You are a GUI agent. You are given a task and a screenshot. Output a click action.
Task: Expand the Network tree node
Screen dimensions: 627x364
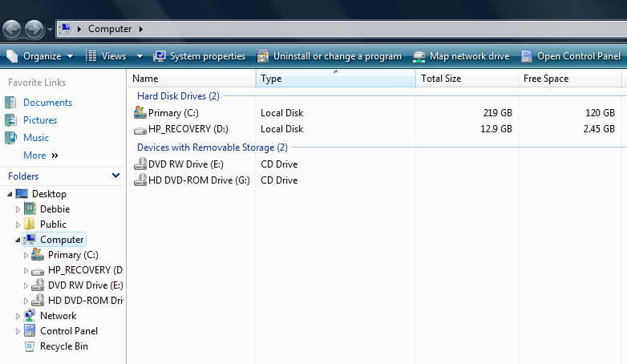pyautogui.click(x=18, y=316)
